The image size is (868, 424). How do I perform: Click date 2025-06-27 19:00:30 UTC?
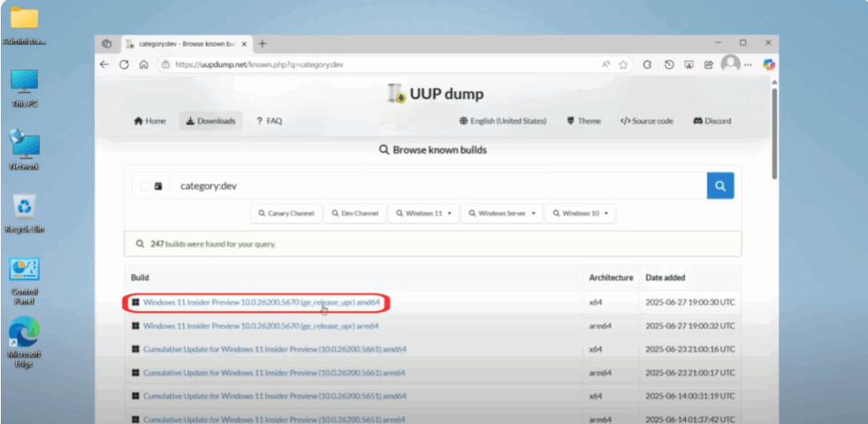(690, 302)
